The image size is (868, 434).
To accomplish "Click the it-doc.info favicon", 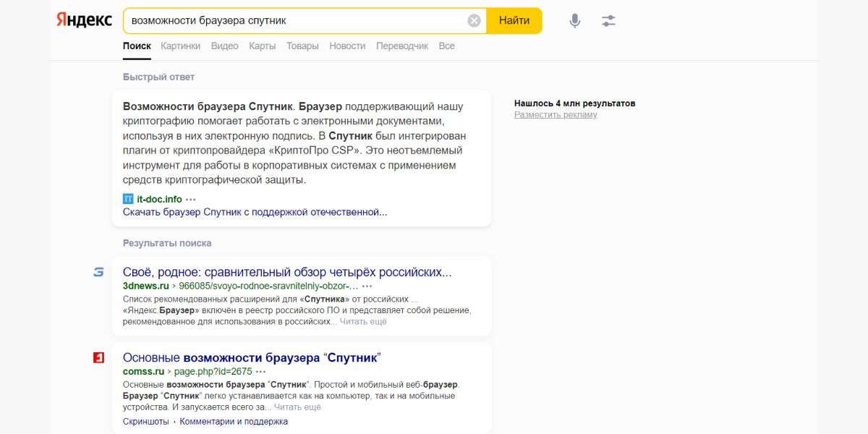I will [128, 199].
